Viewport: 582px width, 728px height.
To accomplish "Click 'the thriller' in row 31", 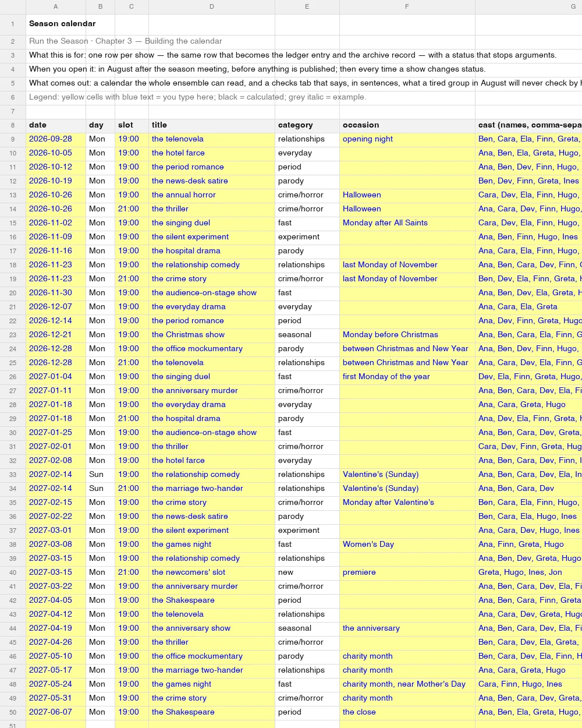I will tap(212, 447).
